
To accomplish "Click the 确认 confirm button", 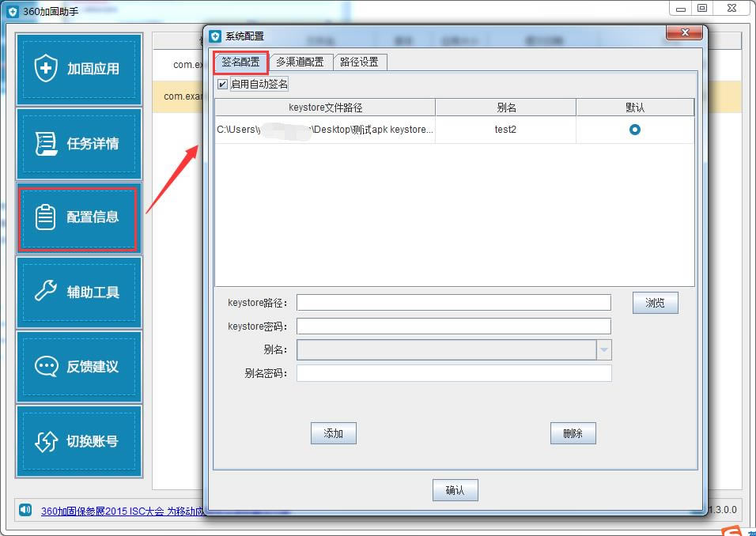I will [455, 490].
